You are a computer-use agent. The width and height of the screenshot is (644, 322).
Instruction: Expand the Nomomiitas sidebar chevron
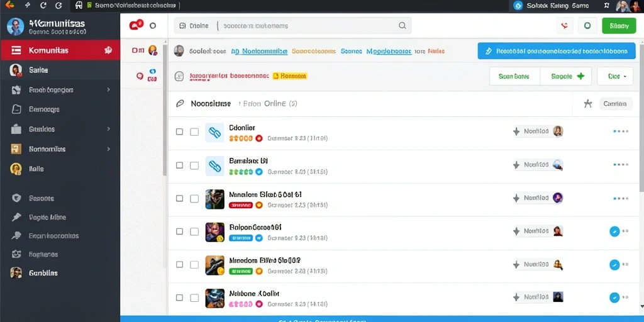click(x=108, y=148)
